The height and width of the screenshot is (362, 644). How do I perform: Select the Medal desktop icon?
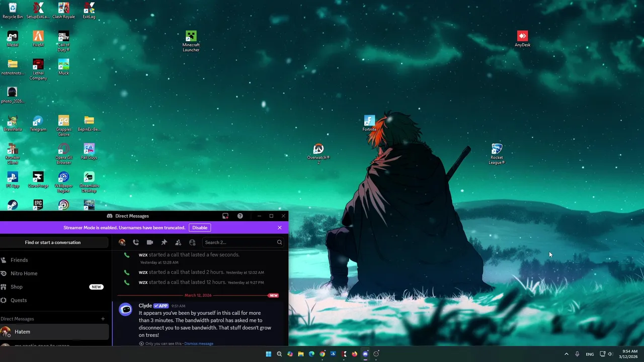(13, 39)
